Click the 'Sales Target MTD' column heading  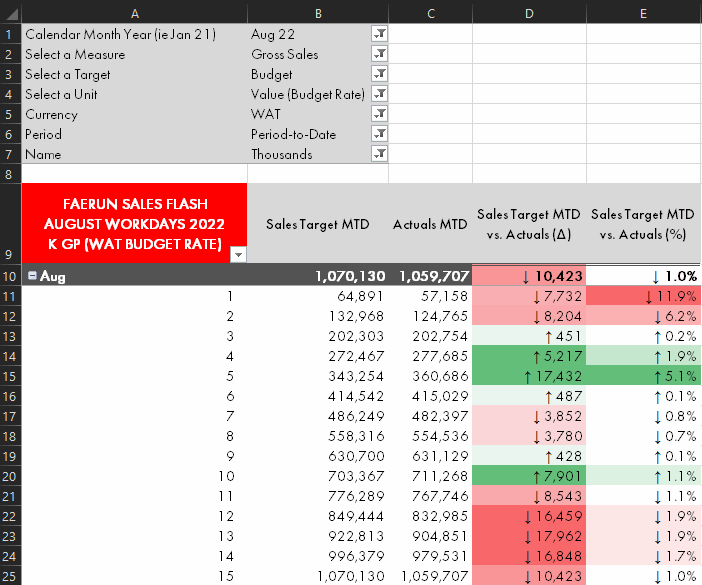318,224
